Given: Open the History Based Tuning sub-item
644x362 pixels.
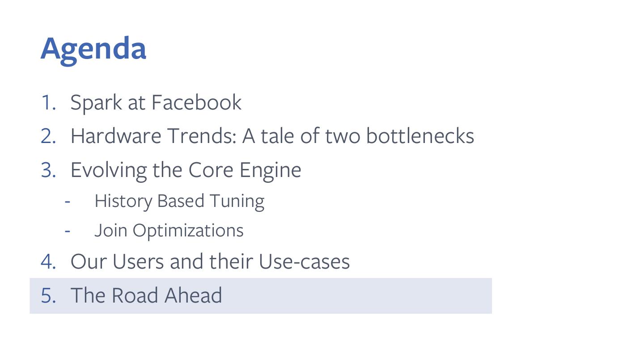Looking at the screenshot, I should click(179, 201).
